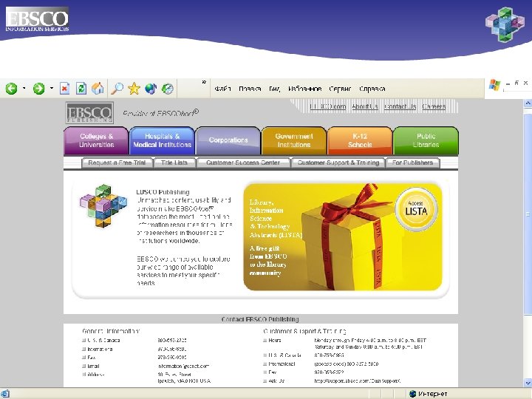Open the Forward history dropdown arrow
This screenshot has width=532, height=399.
[51, 89]
